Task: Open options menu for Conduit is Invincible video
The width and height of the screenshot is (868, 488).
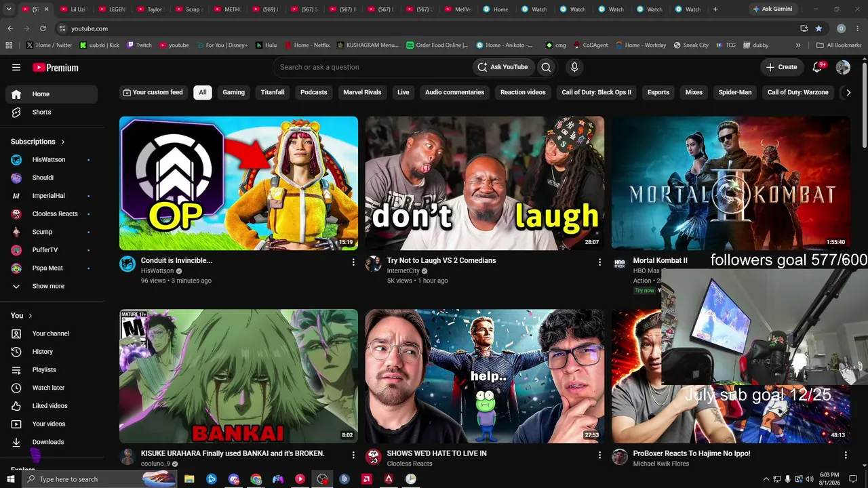Action: [353, 262]
